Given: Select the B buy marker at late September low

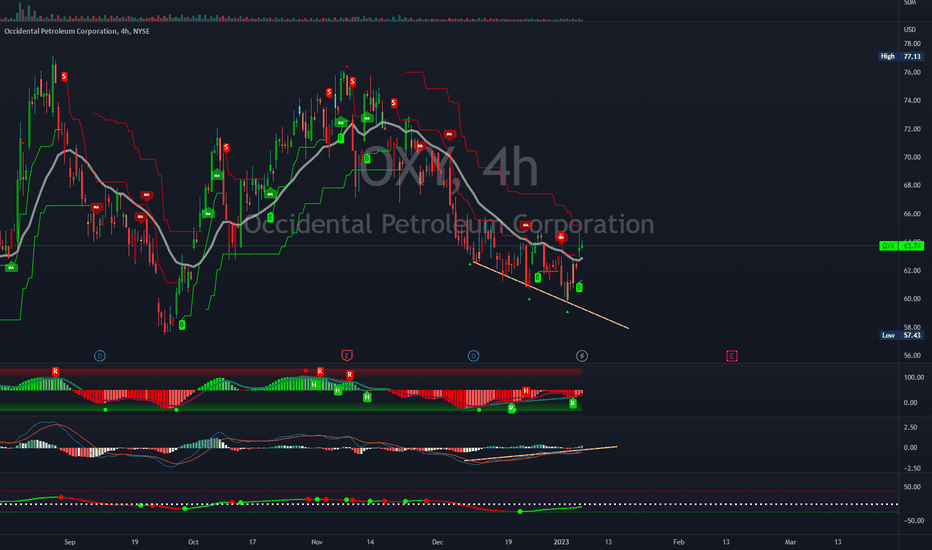Looking at the screenshot, I should [182, 325].
